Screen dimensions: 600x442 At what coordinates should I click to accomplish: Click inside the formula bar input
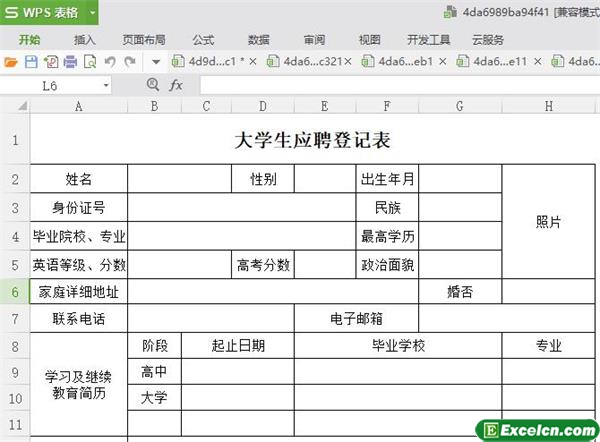(x=398, y=85)
